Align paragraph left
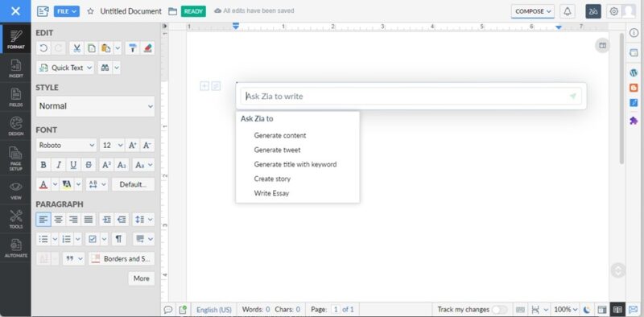 click(43, 220)
